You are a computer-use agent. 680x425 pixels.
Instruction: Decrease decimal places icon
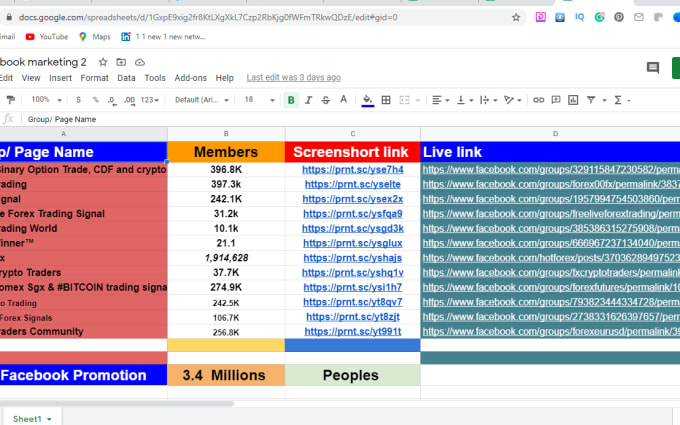coord(112,100)
